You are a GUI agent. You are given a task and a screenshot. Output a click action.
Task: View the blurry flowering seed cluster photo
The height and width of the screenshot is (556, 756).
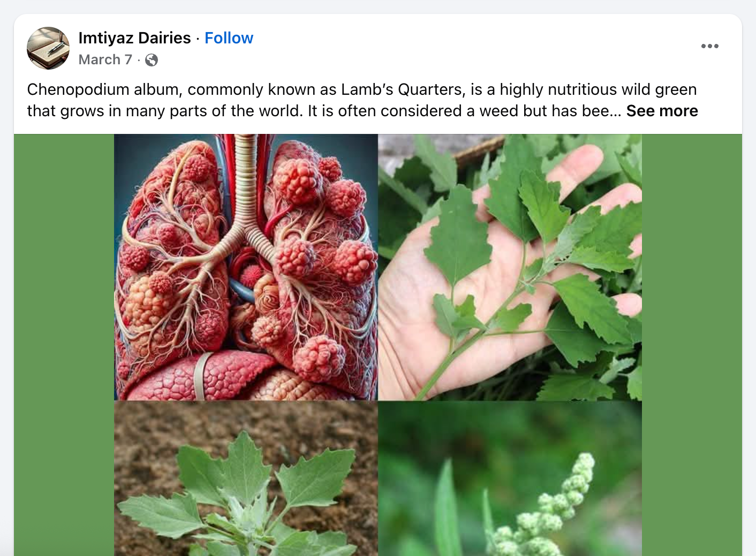[x=510, y=478]
